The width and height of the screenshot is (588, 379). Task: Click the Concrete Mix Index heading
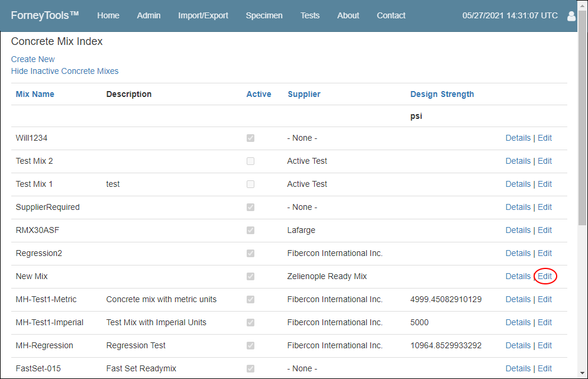(x=57, y=41)
